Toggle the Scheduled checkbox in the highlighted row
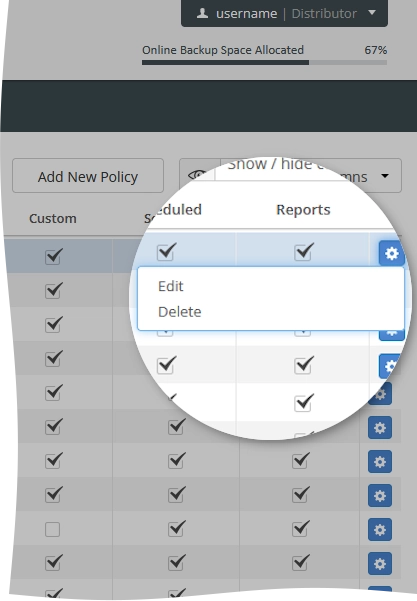 coord(166,252)
